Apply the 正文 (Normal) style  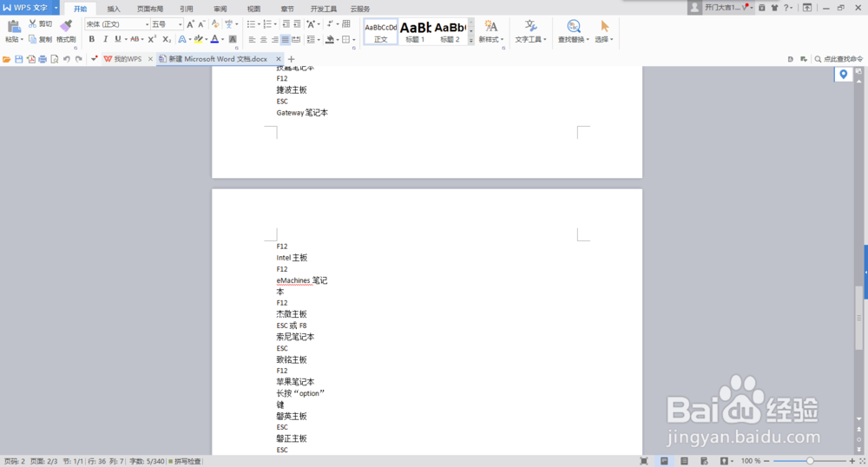tap(381, 31)
